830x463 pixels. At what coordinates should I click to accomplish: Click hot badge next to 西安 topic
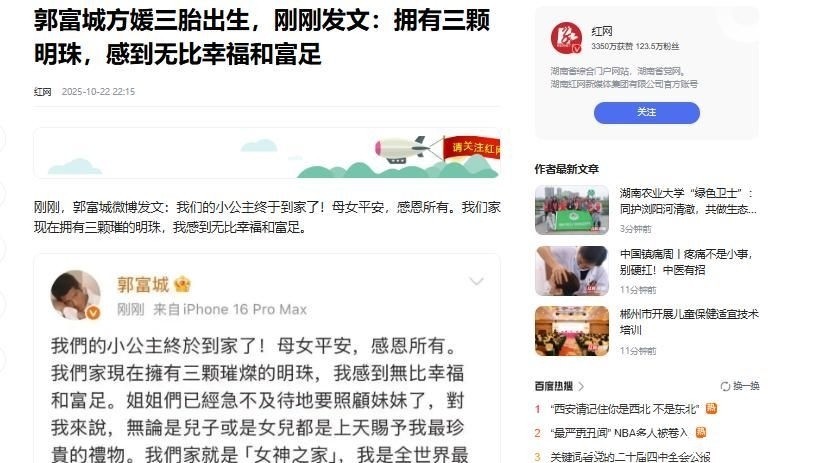[711, 408]
